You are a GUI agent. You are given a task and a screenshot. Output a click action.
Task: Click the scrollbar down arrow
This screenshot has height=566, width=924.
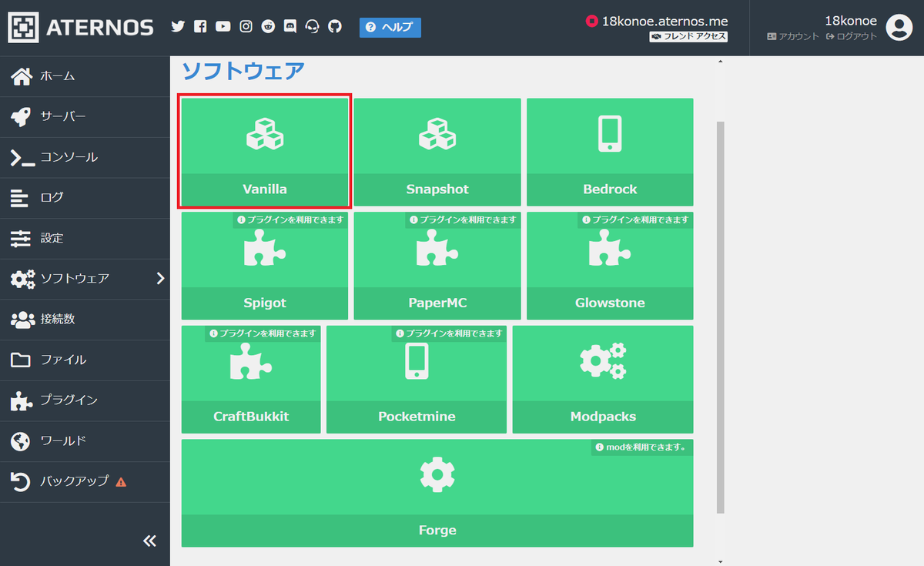pyautogui.click(x=721, y=561)
